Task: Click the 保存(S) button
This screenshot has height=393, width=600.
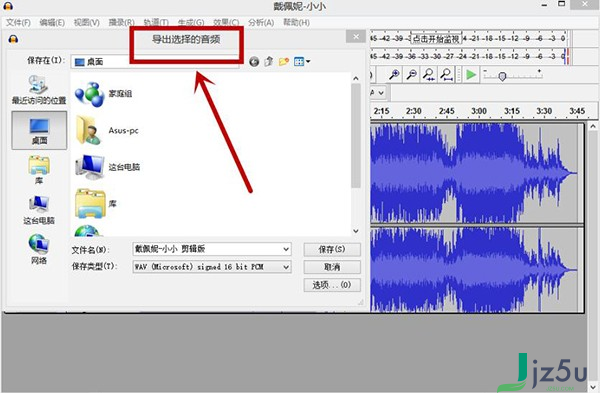Action: click(x=332, y=249)
